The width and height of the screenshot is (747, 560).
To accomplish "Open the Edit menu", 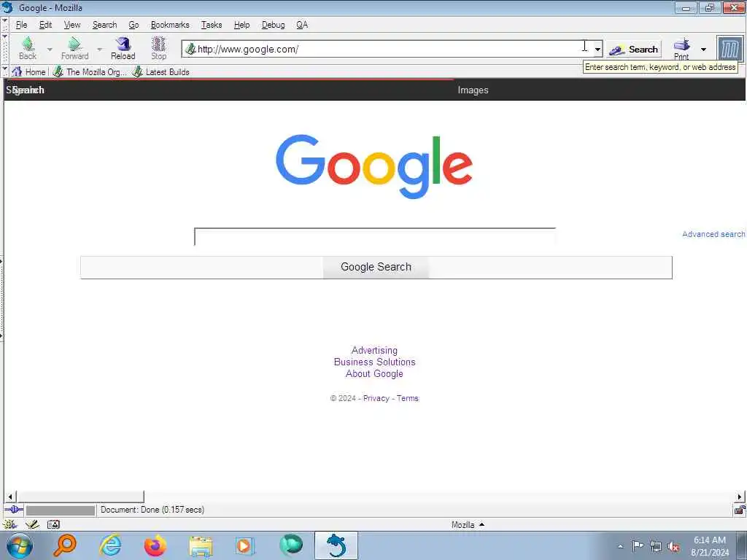I will pos(45,25).
